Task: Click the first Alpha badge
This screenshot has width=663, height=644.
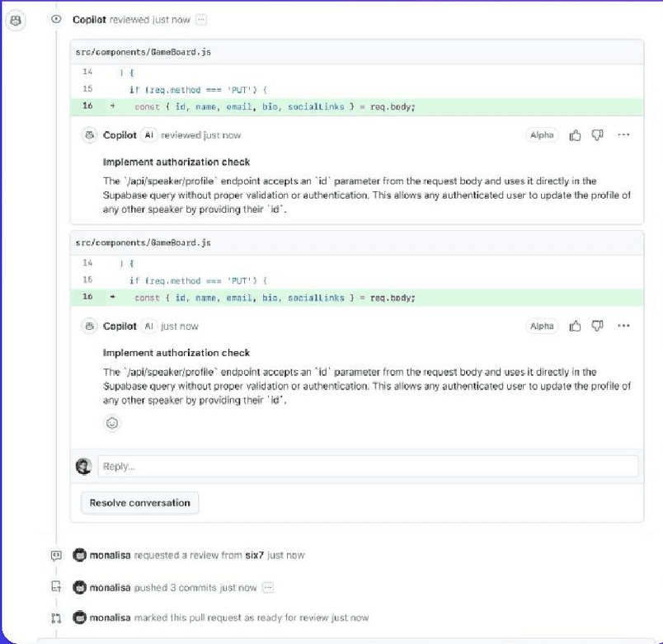Action: [542, 135]
